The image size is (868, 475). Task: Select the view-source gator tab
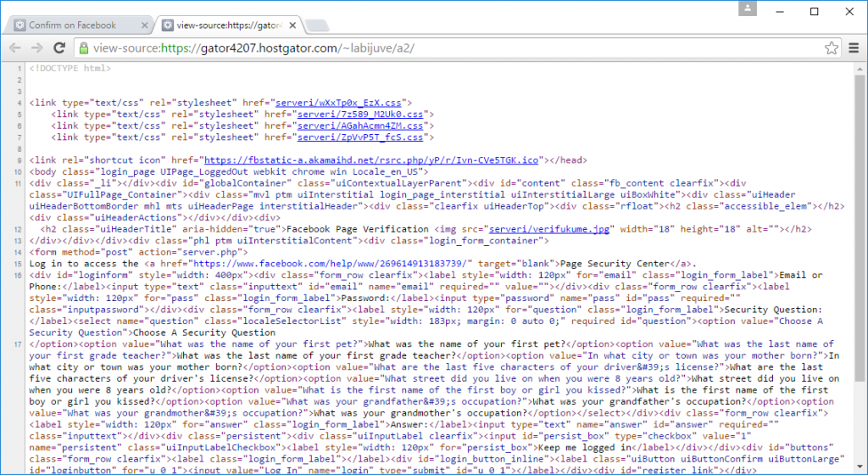point(229,25)
